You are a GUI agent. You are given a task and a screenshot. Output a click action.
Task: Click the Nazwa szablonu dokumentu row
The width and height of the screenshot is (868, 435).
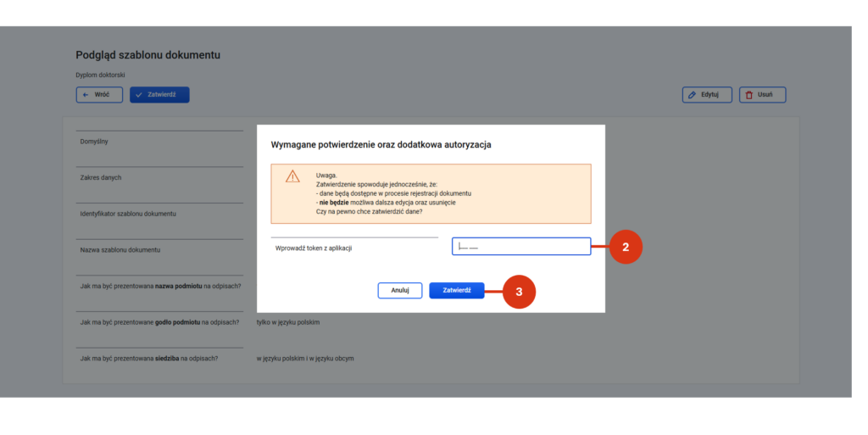coord(159,250)
